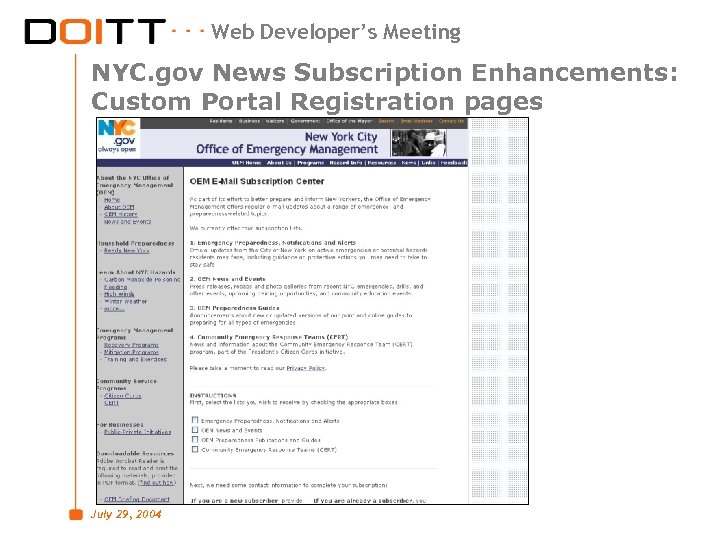Image resolution: width=720 pixels, height=540 pixels.
Task: Open Public-Private Initiatives link
Action: coord(137,432)
